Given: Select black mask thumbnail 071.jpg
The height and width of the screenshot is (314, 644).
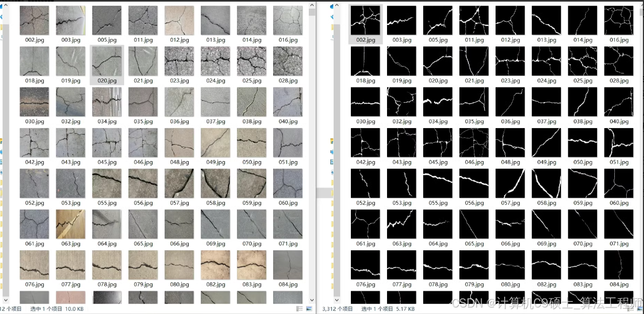Looking at the screenshot, I should tap(619, 224).
